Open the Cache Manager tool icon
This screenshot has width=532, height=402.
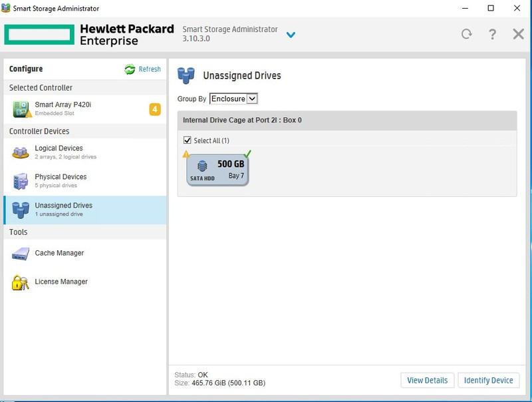point(21,254)
